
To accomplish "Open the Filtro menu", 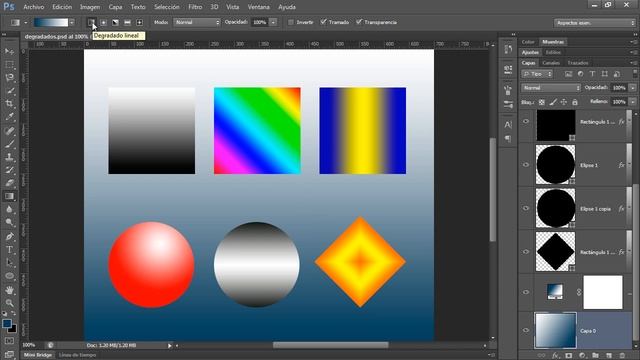I will pos(195,7).
